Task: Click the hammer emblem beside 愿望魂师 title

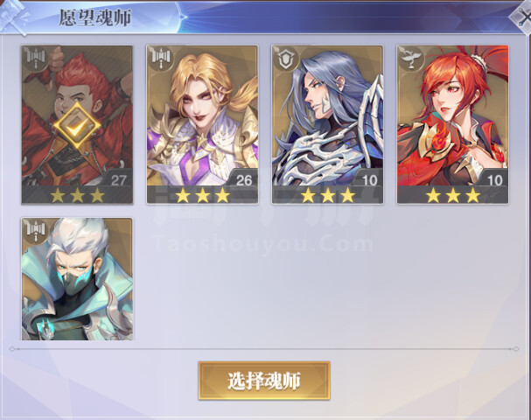Action: coord(13,17)
